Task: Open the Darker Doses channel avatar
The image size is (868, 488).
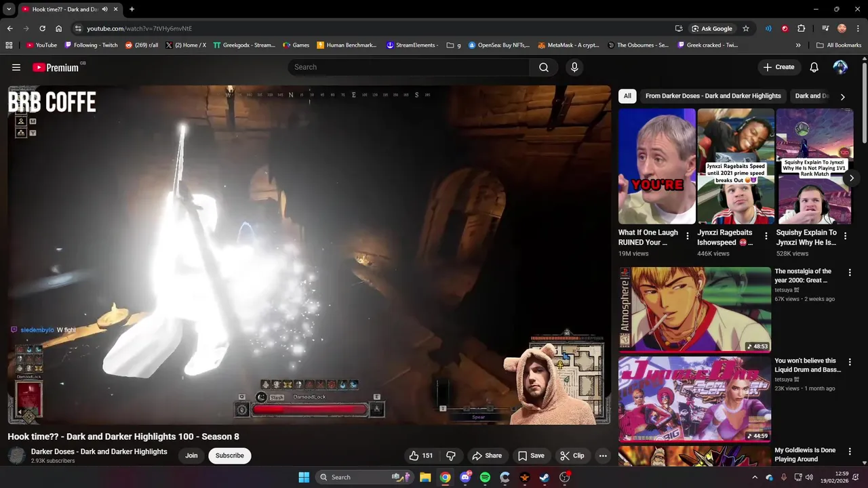Action: tap(17, 455)
